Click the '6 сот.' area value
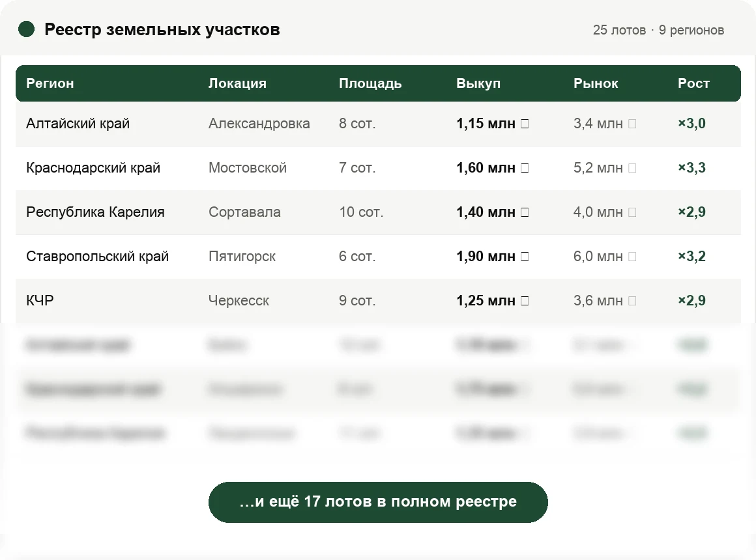756x560 pixels. pyautogui.click(x=357, y=257)
